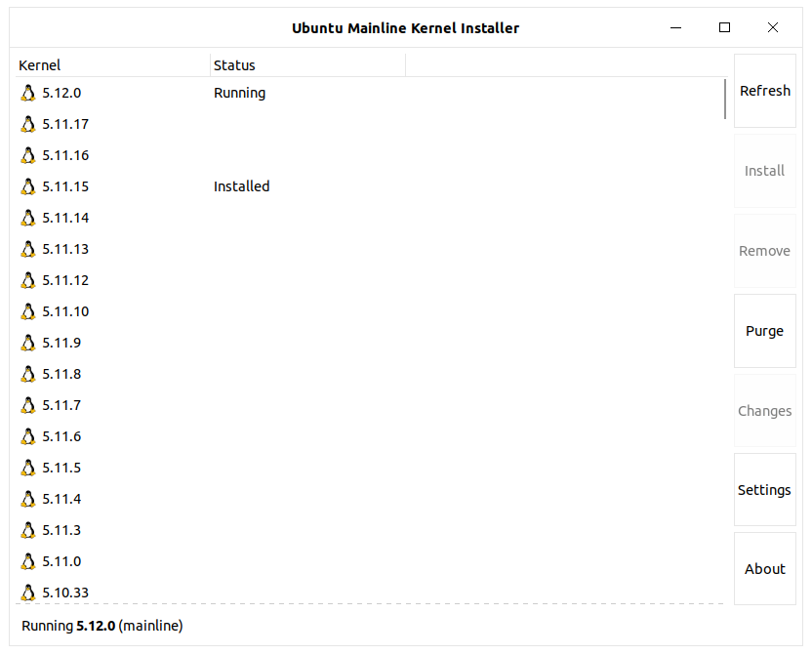Click the penguin icon next to 5.11.17

click(28, 124)
